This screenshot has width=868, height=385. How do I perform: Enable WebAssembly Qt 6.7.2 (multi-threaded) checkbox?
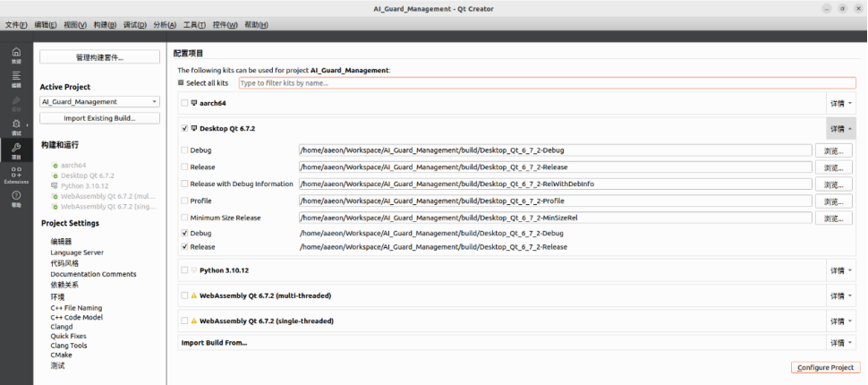(x=184, y=295)
